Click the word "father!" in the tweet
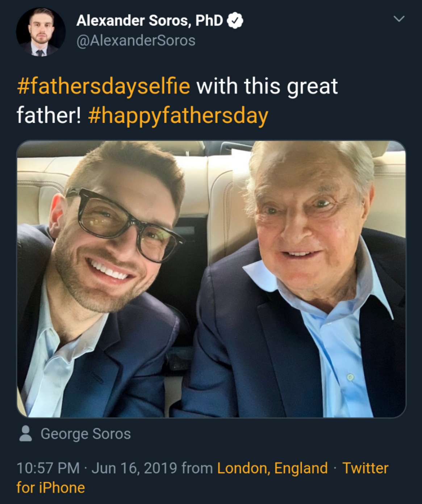The image size is (422, 504). (x=49, y=116)
